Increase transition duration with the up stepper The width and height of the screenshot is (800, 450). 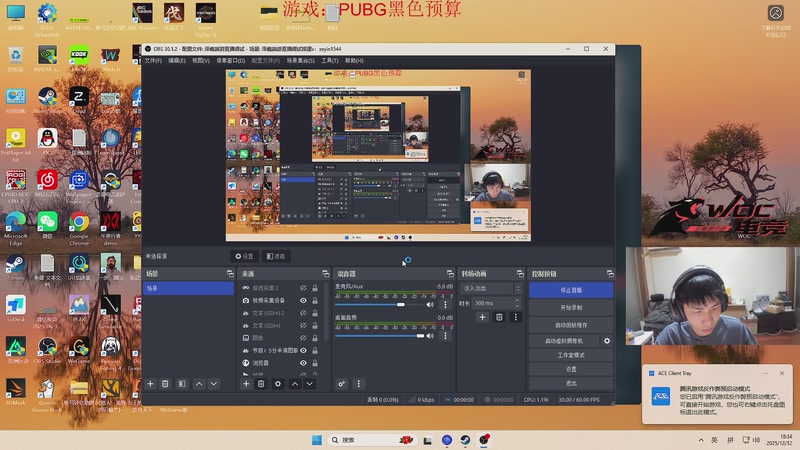pyautogui.click(x=517, y=301)
